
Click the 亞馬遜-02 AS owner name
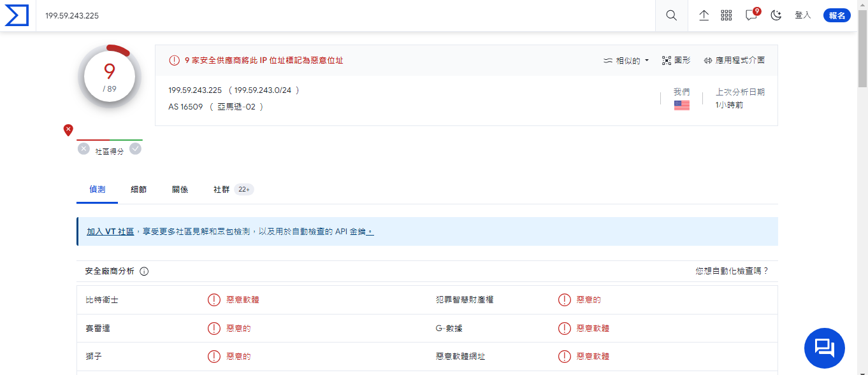point(236,107)
